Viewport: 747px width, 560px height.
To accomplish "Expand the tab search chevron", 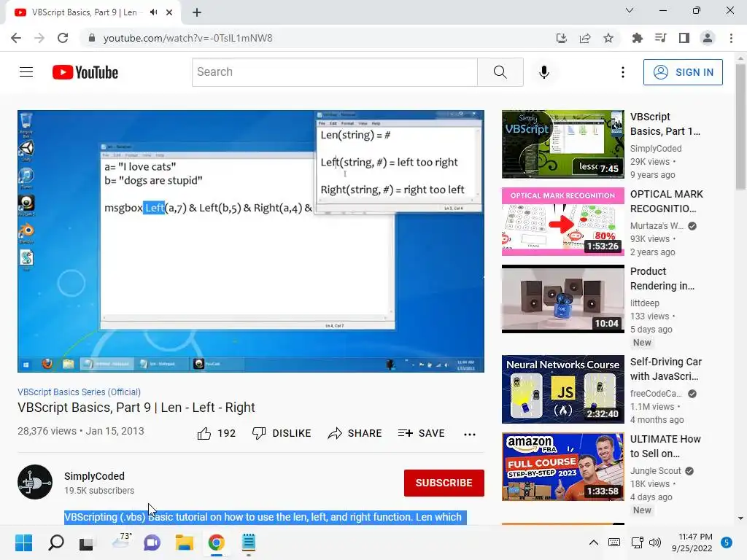I will click(x=630, y=10).
